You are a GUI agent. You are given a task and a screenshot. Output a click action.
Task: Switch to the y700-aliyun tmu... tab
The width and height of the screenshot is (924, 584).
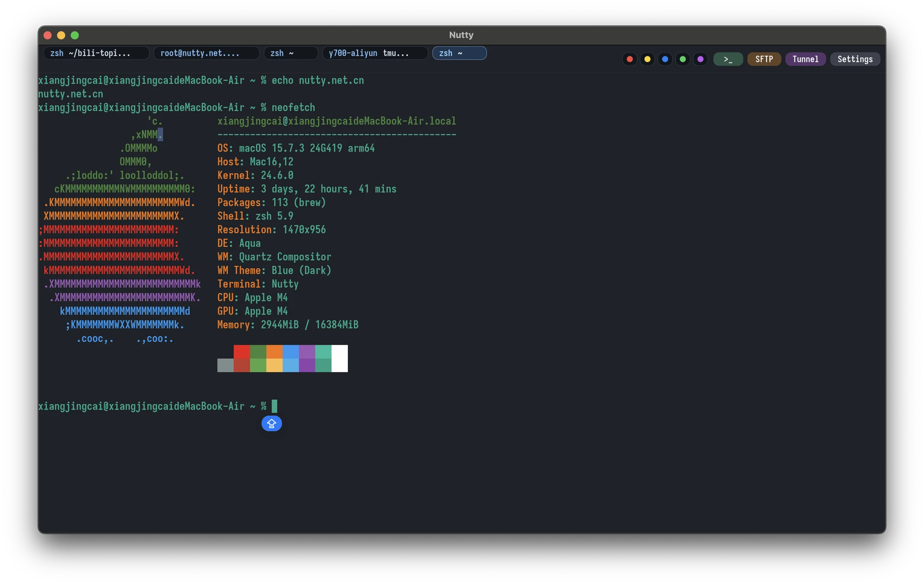tap(375, 53)
